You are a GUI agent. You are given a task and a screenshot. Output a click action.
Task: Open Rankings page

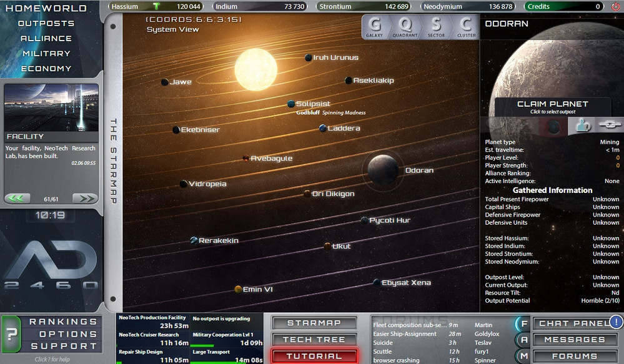[x=63, y=322]
